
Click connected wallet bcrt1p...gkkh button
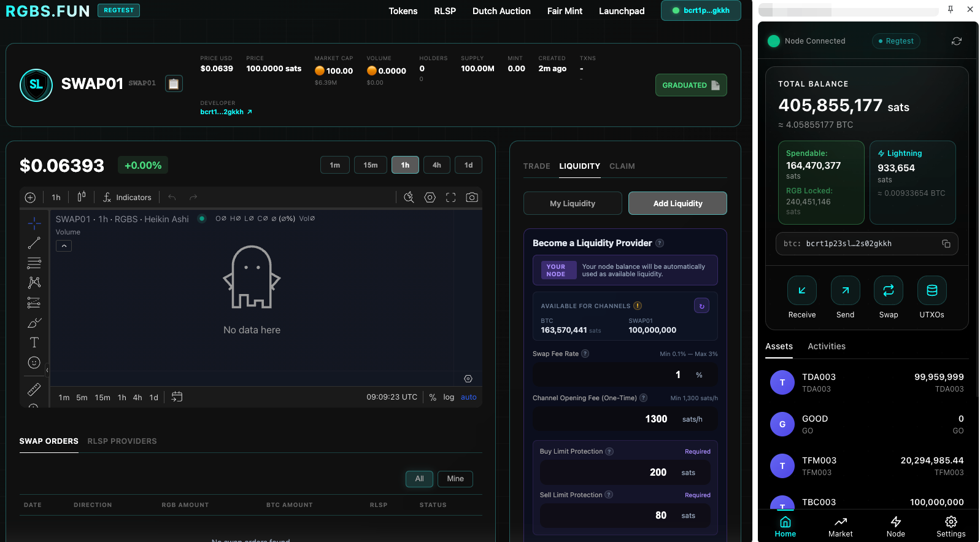tap(701, 10)
